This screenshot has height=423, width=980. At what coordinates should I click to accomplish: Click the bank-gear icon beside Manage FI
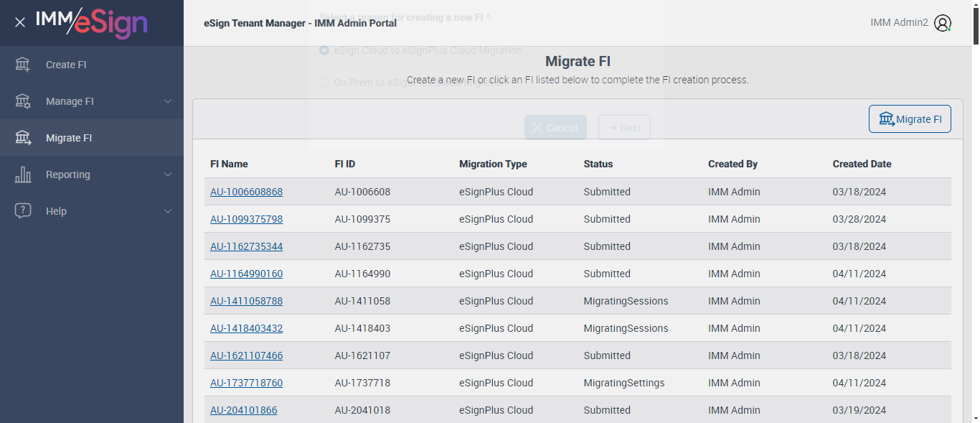click(23, 101)
